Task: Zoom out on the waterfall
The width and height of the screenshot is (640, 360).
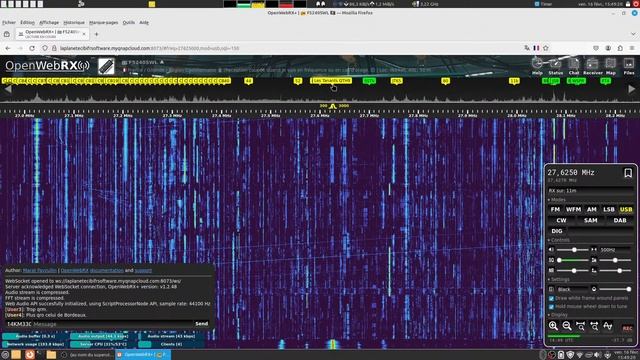Action: pyautogui.click(x=567, y=326)
